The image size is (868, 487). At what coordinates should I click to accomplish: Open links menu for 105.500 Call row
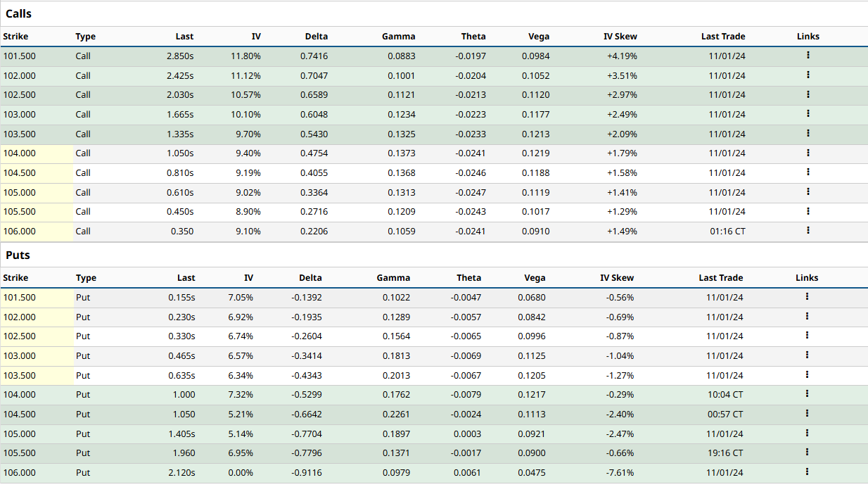[808, 210]
